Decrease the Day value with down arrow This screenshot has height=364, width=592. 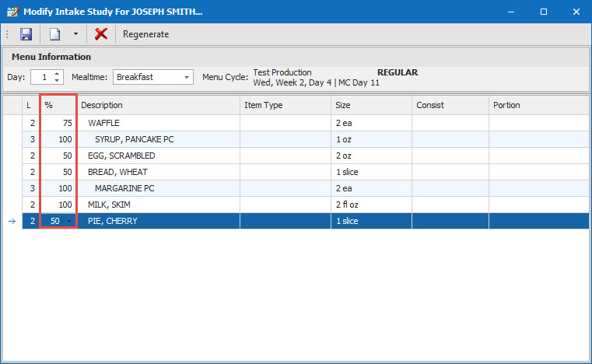[57, 80]
